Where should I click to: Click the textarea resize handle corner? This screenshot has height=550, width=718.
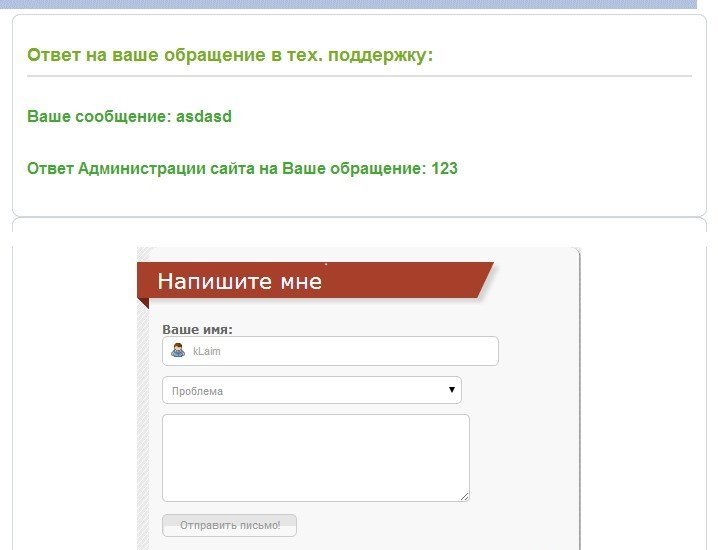coord(465,497)
